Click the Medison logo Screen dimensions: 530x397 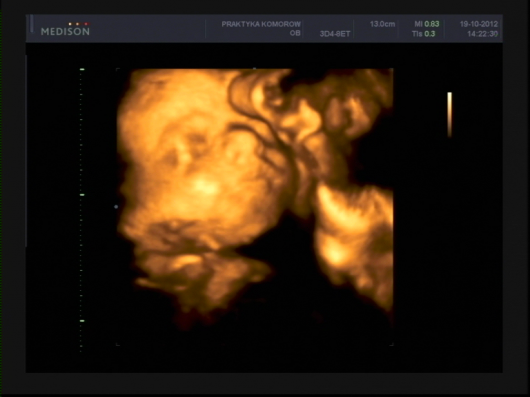click(x=65, y=31)
